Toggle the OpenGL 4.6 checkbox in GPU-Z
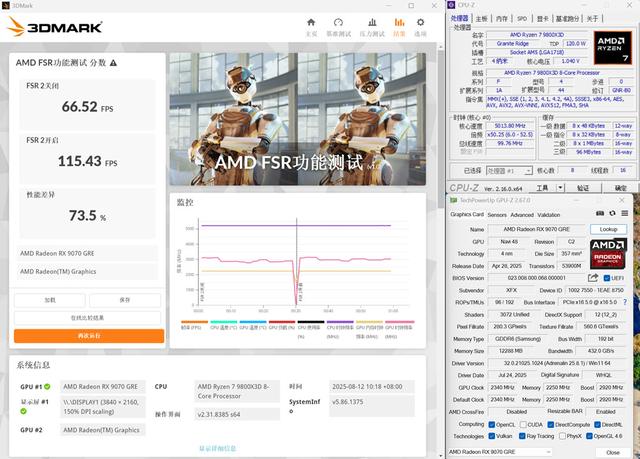Viewport: 640px width, 459px height. [x=589, y=436]
